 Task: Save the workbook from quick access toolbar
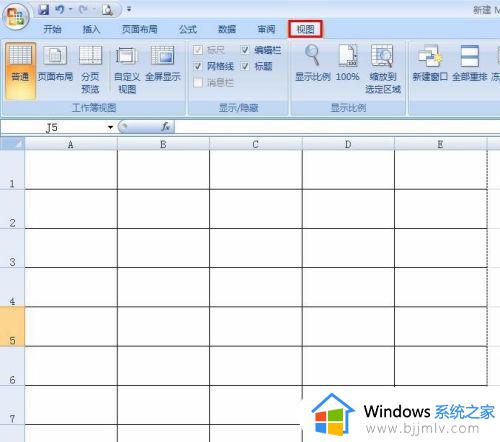(x=43, y=9)
